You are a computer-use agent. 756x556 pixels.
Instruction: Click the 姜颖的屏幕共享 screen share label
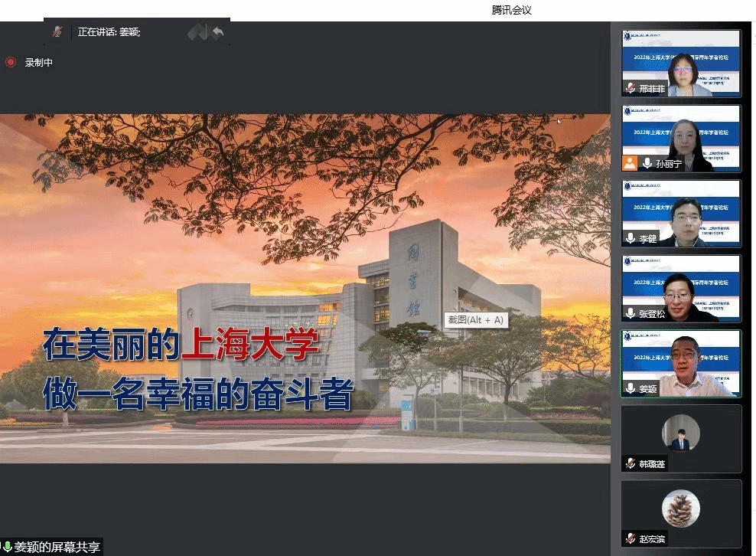coord(57,548)
